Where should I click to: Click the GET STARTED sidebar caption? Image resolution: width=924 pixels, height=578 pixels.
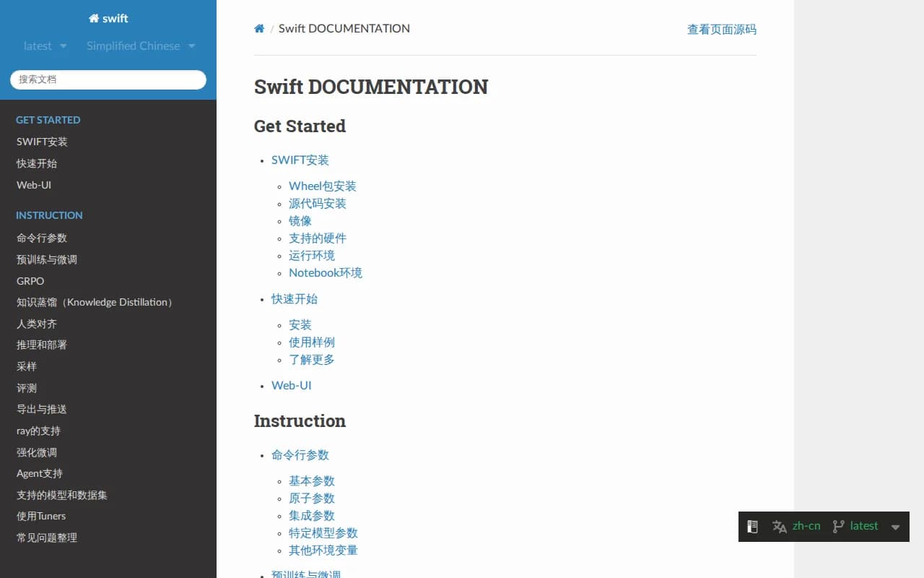click(x=48, y=120)
